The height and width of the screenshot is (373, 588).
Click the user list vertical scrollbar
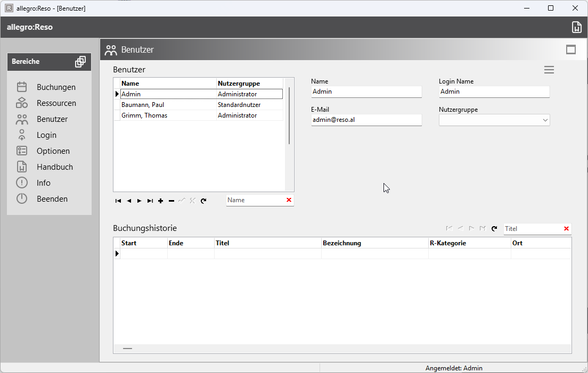[289, 116]
